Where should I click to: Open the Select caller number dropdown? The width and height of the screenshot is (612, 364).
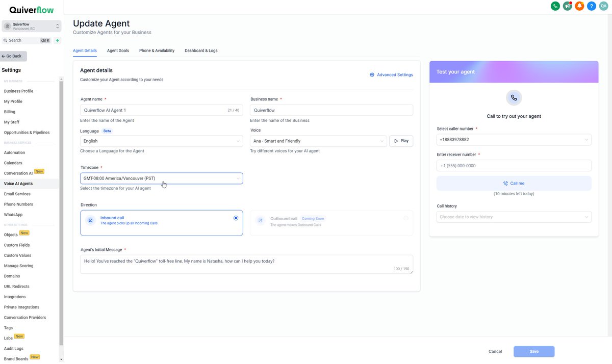(514, 139)
